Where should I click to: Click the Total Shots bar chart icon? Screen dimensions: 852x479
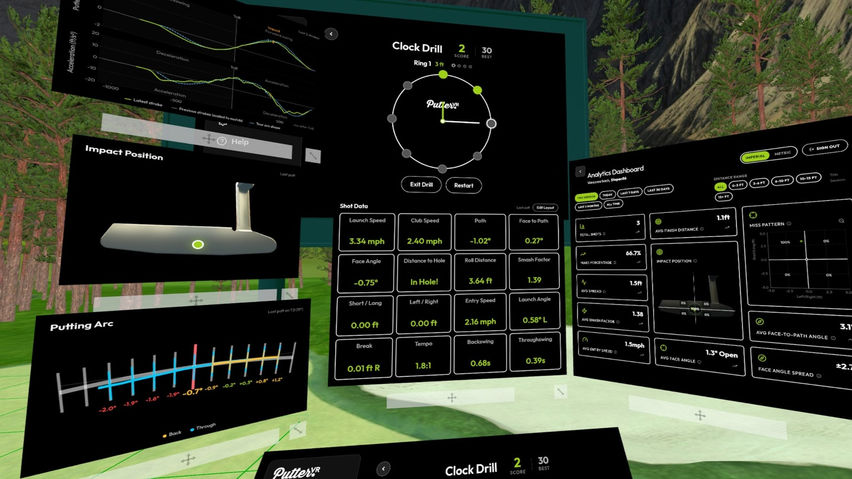[x=582, y=226]
